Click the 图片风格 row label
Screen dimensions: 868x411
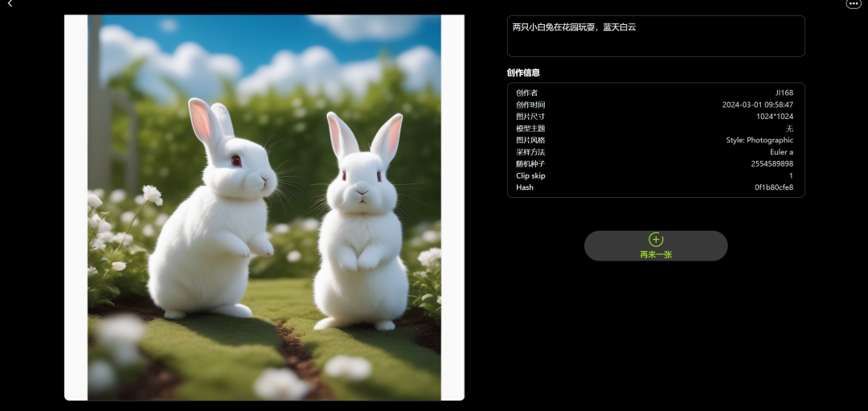point(530,140)
